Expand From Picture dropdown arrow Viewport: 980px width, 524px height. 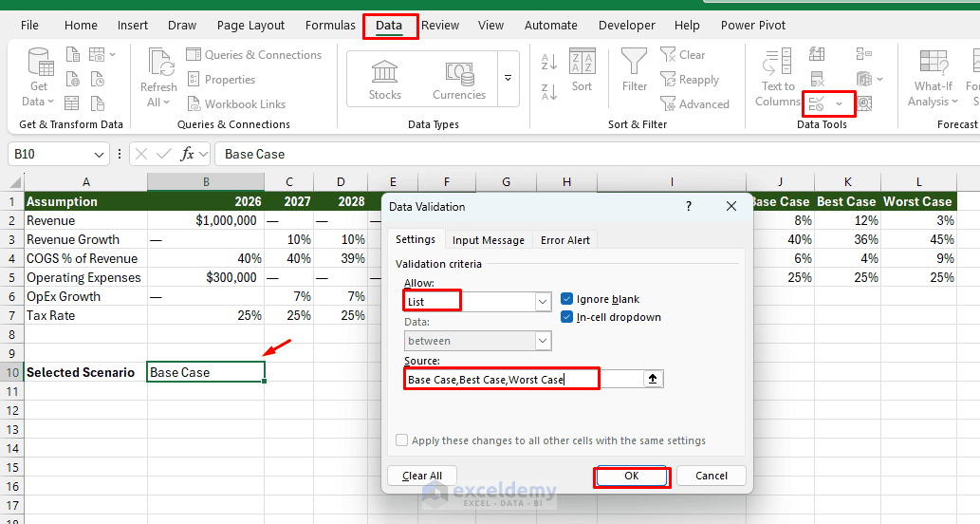coord(113,54)
